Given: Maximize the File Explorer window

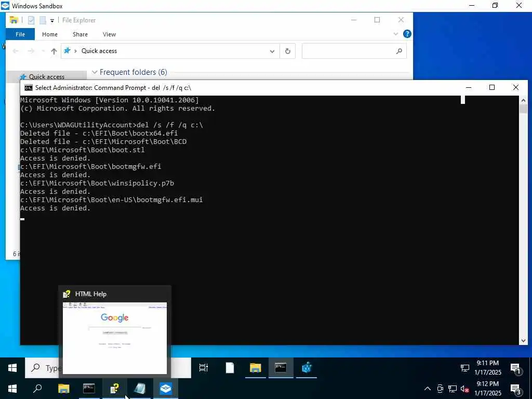Looking at the screenshot, I should tap(377, 20).
